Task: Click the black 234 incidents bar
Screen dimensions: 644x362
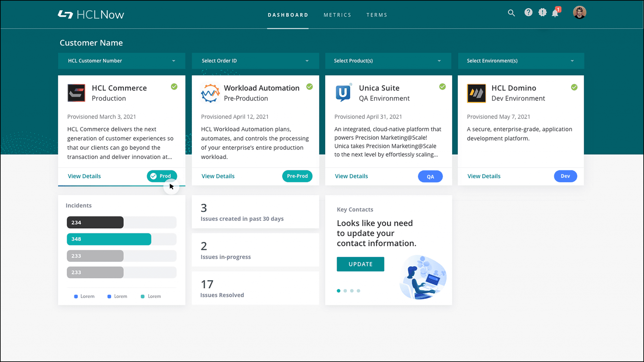Action: click(95, 222)
